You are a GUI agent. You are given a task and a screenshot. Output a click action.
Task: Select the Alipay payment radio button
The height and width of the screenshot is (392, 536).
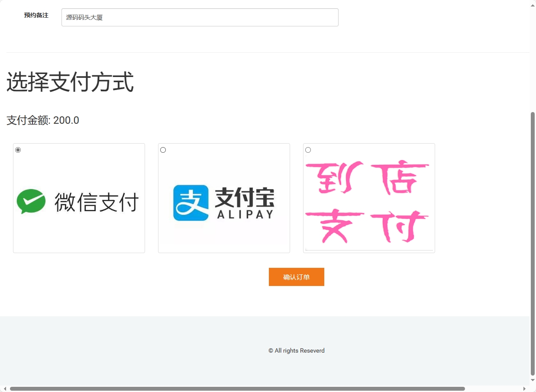coord(163,150)
